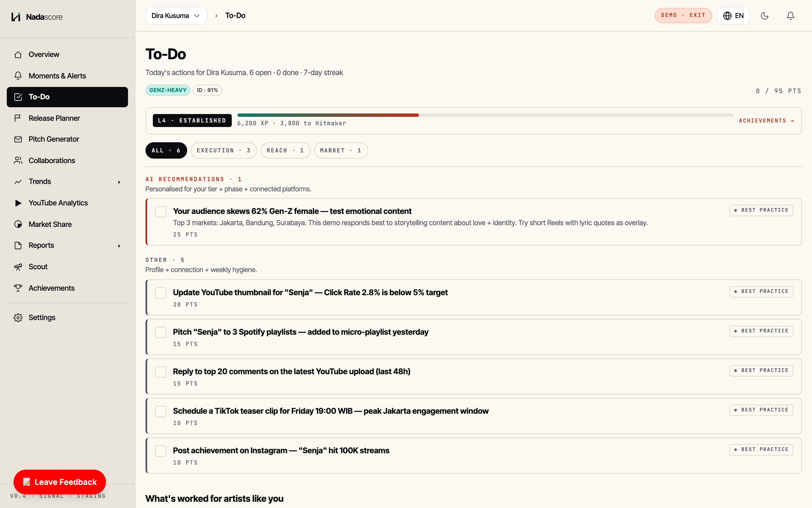Viewport: 812px width, 508px height.
Task: Click the XP progress bar to Hitmaker
Action: click(485, 115)
